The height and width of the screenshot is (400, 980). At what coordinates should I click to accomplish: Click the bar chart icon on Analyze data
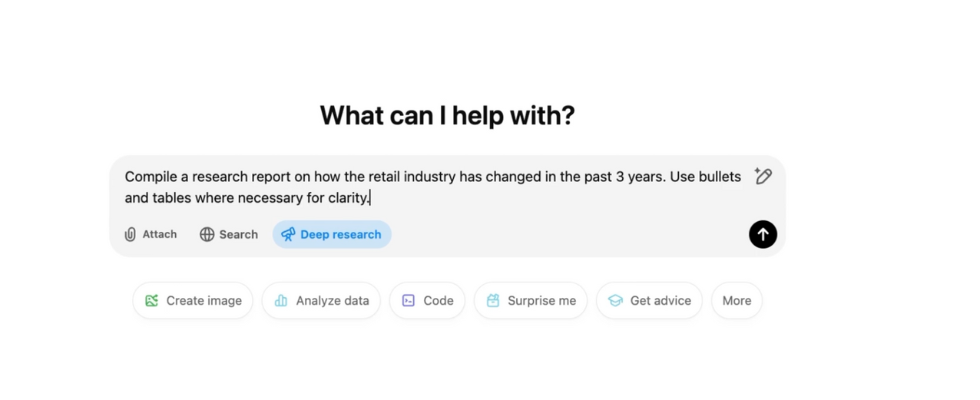click(281, 300)
